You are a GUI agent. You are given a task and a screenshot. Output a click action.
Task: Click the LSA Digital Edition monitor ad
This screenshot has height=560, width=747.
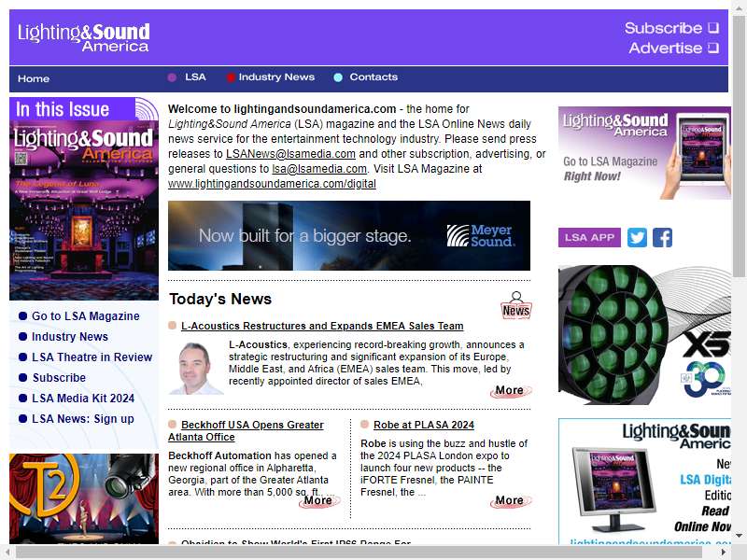click(644, 481)
